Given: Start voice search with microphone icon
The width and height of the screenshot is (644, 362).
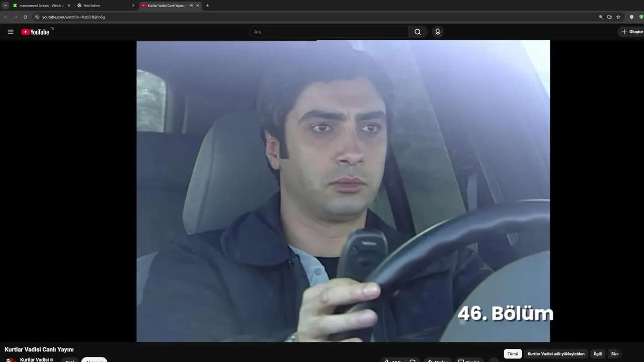Looking at the screenshot, I should tap(438, 32).
